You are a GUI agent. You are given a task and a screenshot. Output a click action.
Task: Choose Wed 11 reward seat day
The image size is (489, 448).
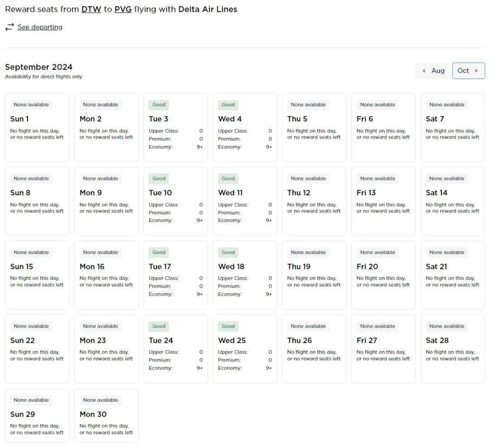pos(245,201)
